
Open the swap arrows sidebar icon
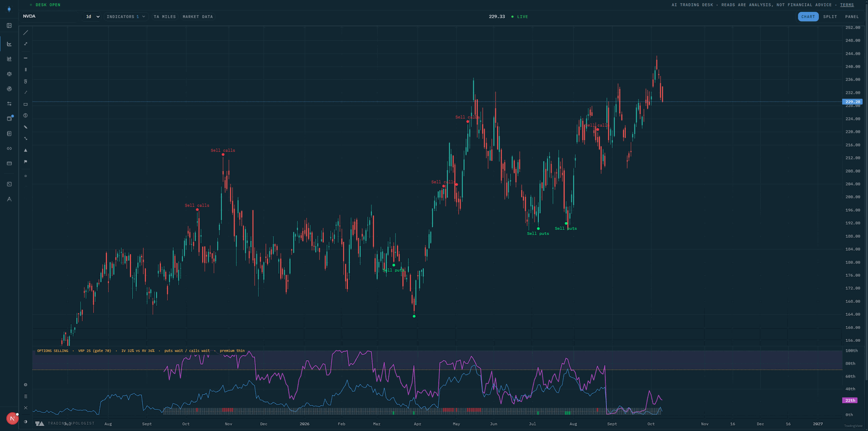tap(9, 104)
